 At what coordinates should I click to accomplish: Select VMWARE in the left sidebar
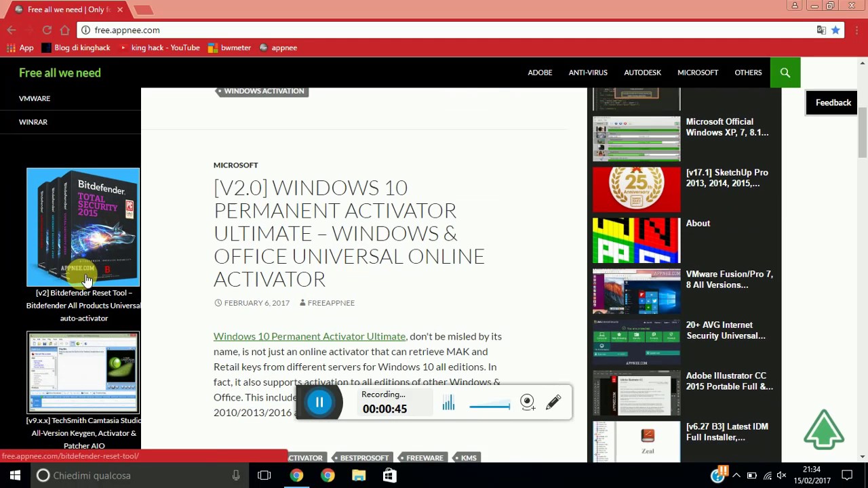(35, 98)
